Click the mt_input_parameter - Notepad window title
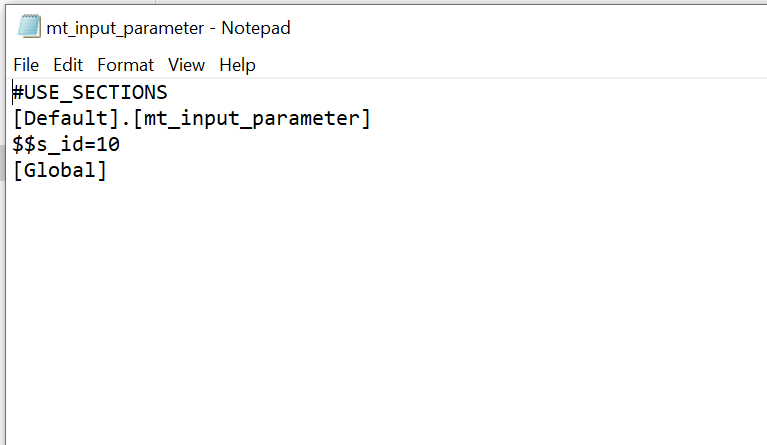Screen dimensions: 767x445 pyautogui.click(x=168, y=28)
